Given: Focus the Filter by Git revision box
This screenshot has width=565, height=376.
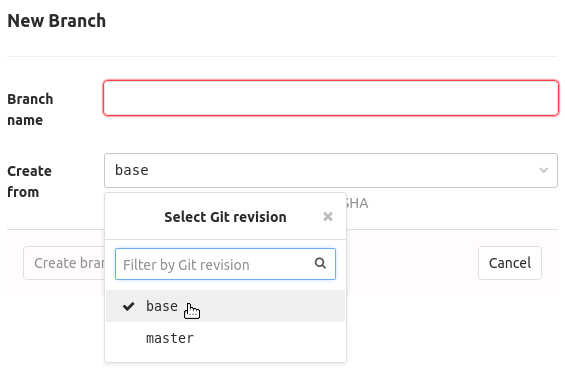Looking at the screenshot, I should (x=225, y=264).
